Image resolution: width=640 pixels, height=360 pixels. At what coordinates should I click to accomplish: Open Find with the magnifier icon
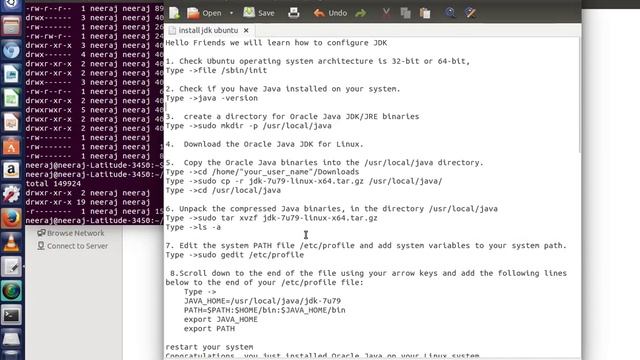pos(450,13)
